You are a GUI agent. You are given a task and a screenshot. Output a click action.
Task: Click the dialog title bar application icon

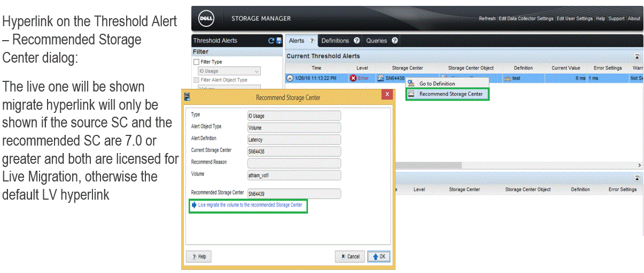[x=188, y=96]
